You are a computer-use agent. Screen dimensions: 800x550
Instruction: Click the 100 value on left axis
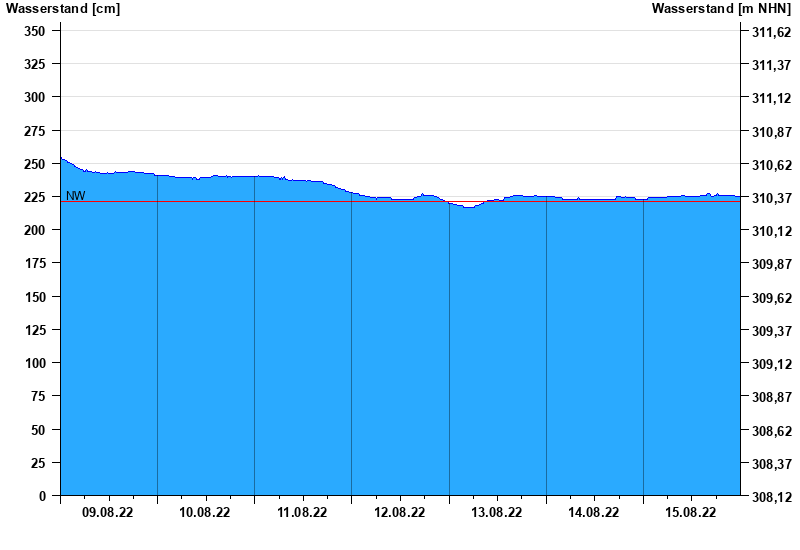35,363
